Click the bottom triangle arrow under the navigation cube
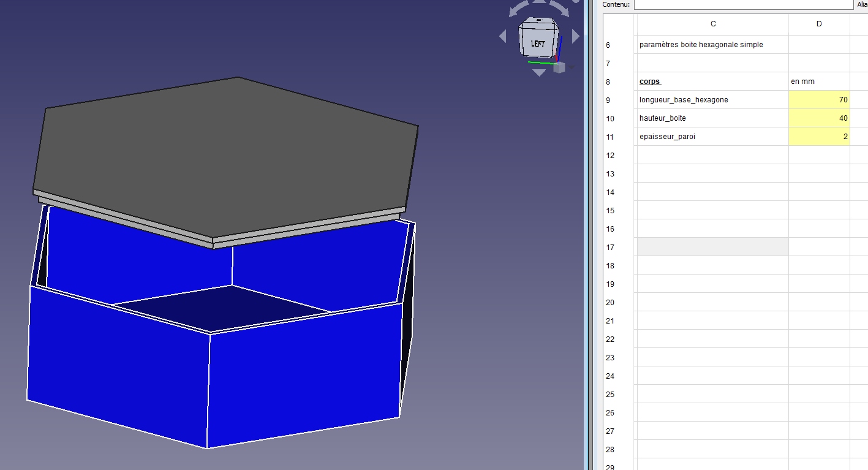Screen dimensions: 868x470 click(x=539, y=72)
